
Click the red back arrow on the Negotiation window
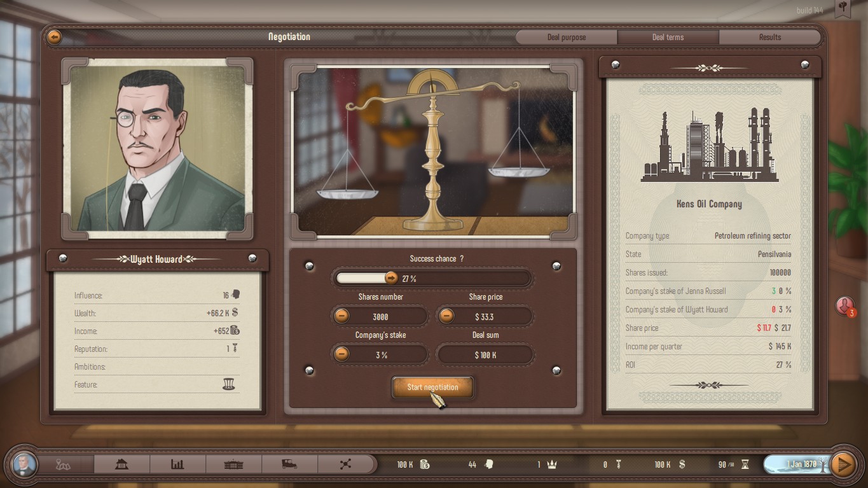[x=55, y=37]
